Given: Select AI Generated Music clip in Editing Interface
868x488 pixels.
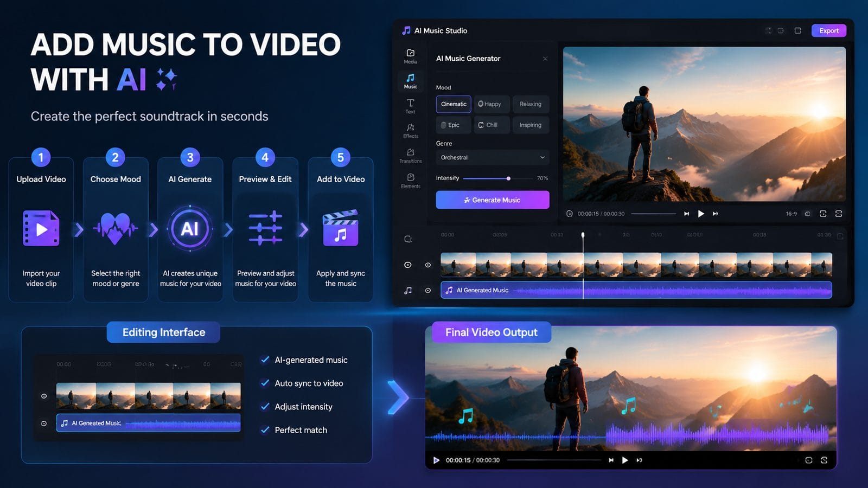Looking at the screenshot, I should 149,423.
